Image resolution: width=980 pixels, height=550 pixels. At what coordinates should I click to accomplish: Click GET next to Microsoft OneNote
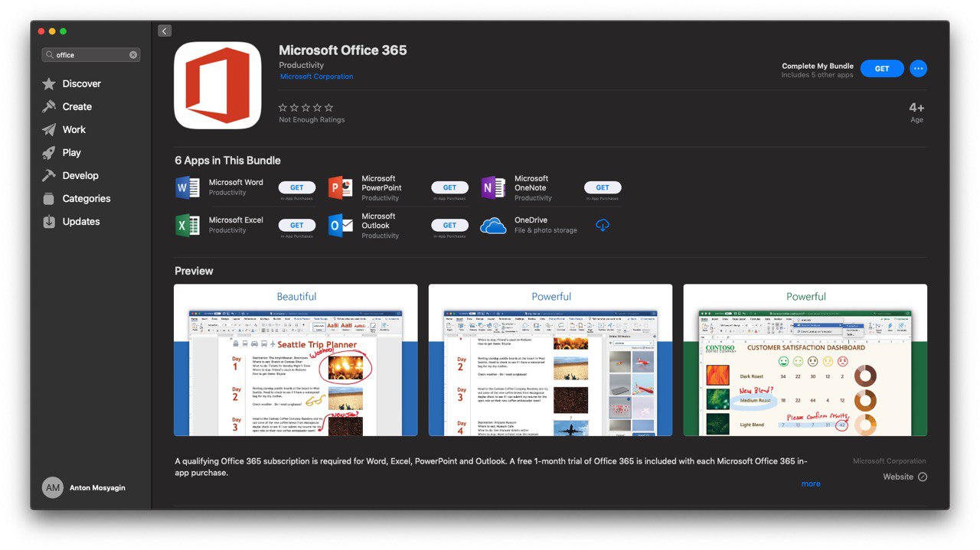603,187
